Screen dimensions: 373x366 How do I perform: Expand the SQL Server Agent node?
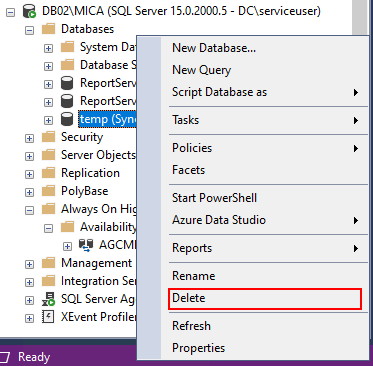point(30,300)
